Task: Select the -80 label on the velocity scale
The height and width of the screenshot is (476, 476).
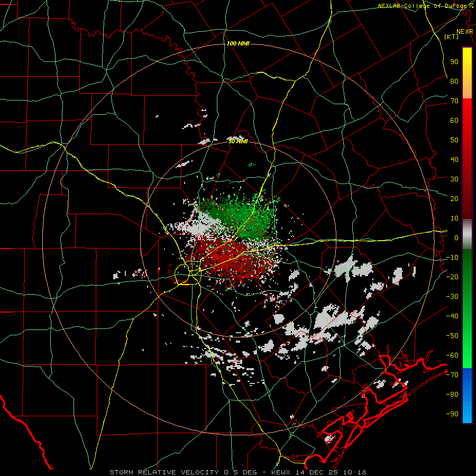Action: click(x=452, y=395)
